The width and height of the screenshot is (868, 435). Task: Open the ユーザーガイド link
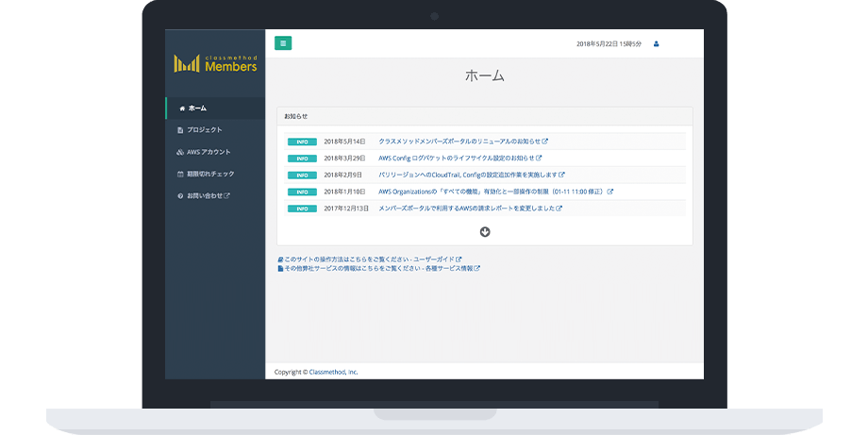(x=439, y=259)
